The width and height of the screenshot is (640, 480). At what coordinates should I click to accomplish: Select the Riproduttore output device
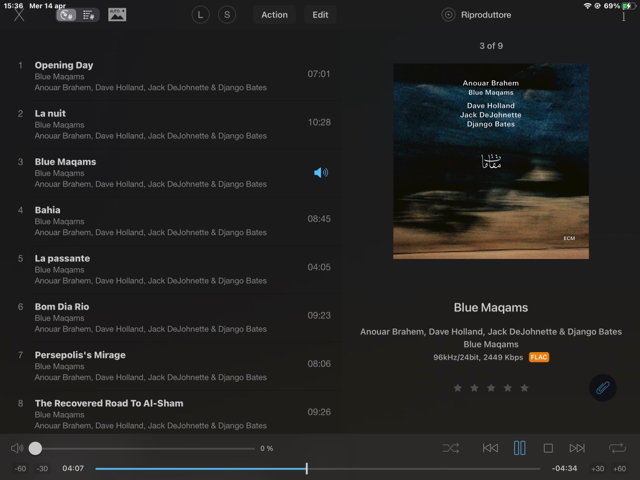(476, 15)
